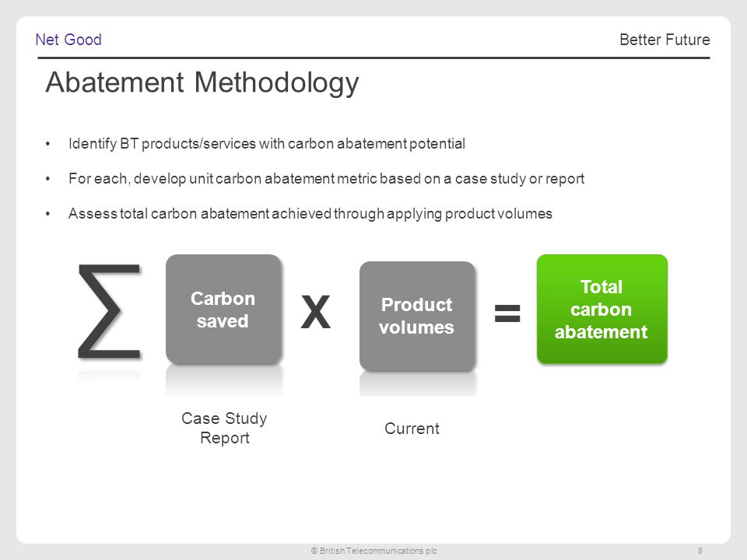Select the gray 'Carbon saved' box

point(223,310)
